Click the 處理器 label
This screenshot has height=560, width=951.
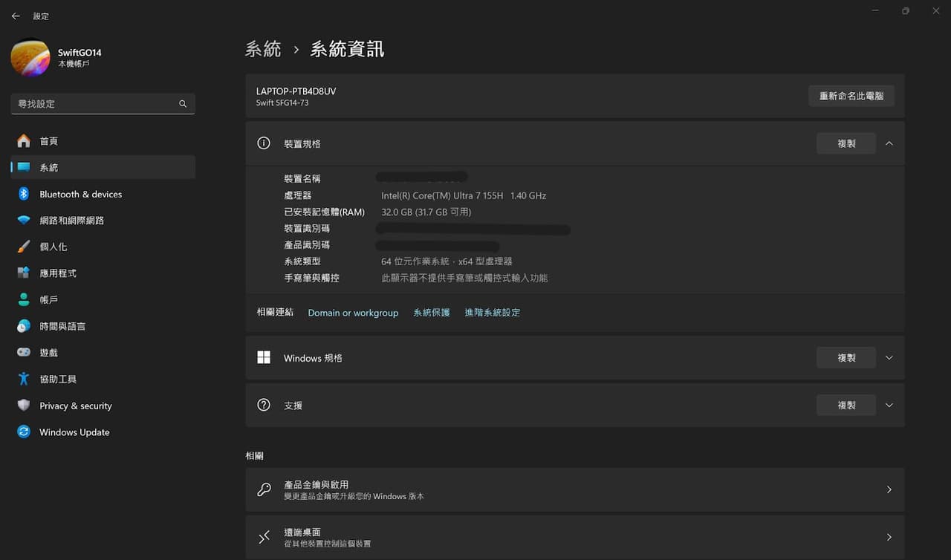pos(298,195)
